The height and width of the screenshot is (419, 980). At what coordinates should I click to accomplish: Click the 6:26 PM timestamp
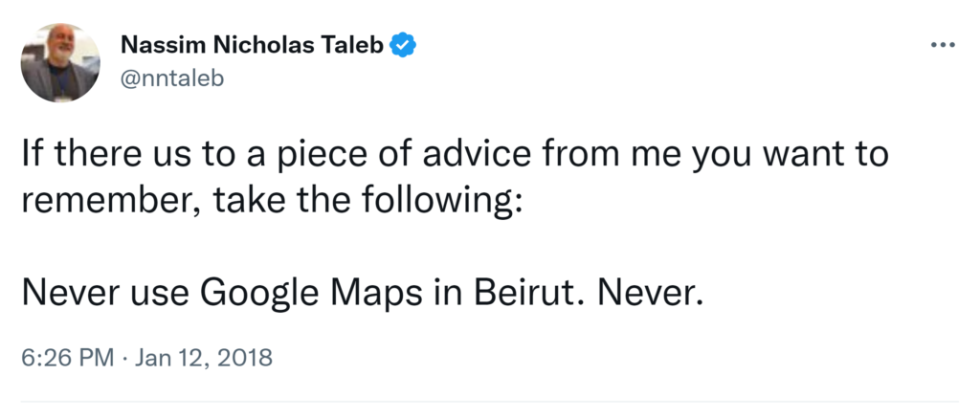click(x=66, y=359)
